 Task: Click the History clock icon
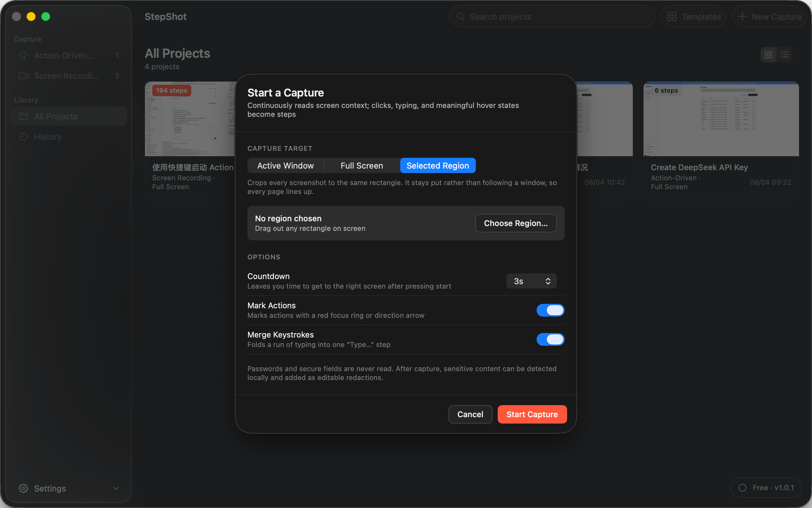23,137
